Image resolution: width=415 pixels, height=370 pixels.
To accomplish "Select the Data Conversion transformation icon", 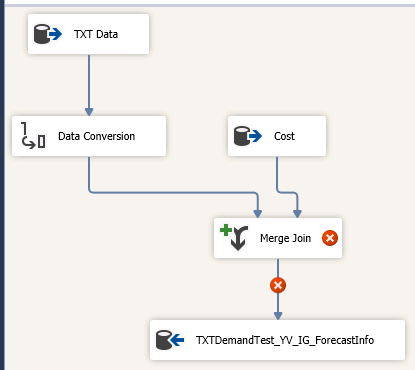I will 33,136.
